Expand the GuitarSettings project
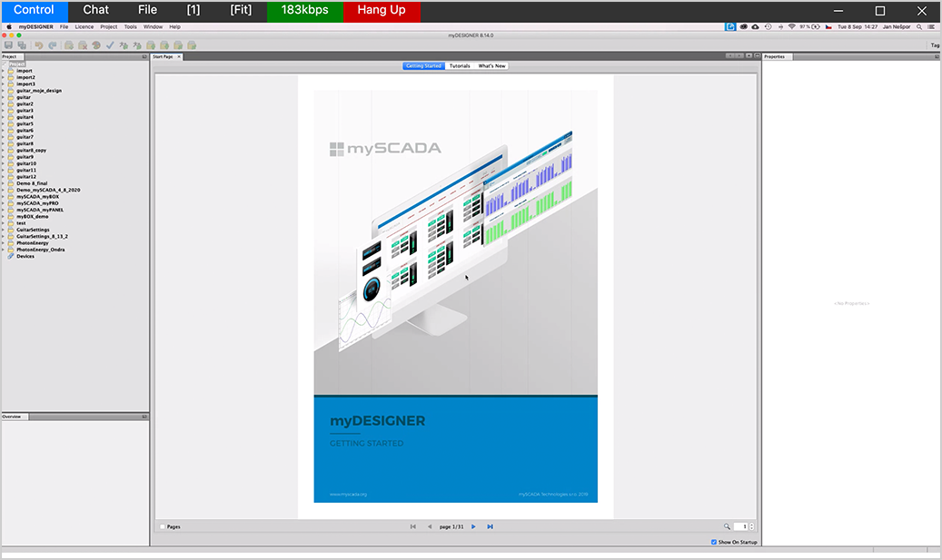 3,230
